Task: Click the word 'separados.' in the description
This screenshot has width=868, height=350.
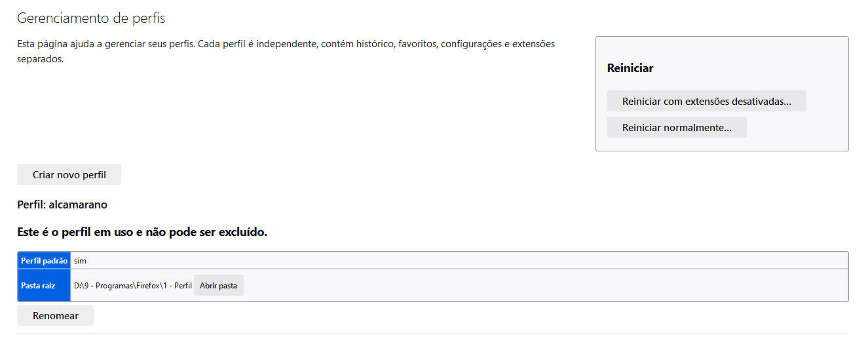Action: [x=40, y=59]
